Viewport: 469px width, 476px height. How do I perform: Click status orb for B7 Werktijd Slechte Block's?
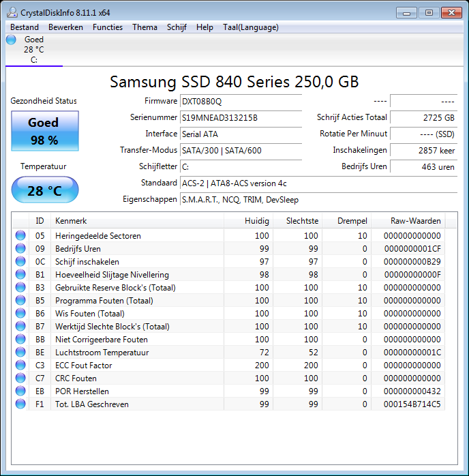(20, 326)
